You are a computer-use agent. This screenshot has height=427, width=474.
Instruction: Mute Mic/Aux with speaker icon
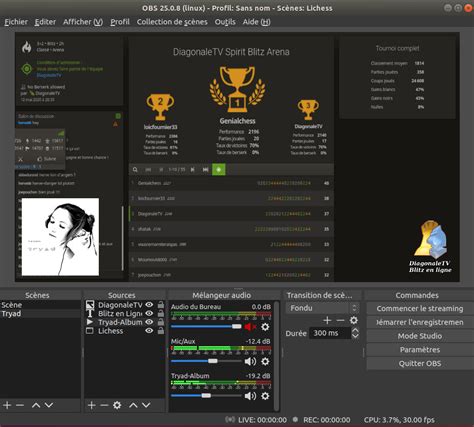click(x=250, y=361)
